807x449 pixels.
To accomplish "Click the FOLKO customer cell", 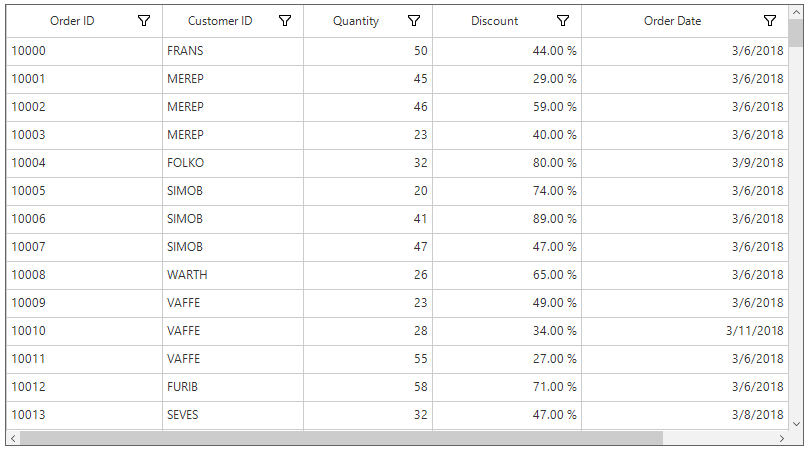I will tap(233, 163).
